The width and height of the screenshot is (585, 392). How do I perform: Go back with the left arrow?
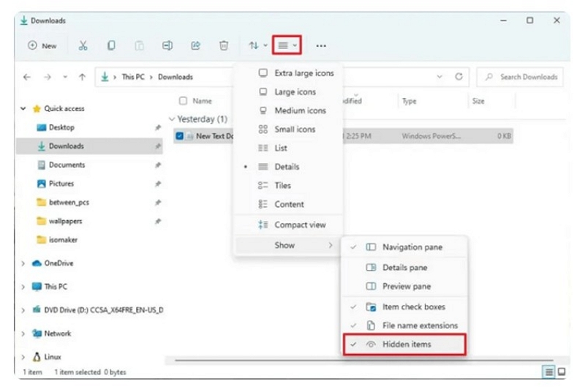point(27,78)
